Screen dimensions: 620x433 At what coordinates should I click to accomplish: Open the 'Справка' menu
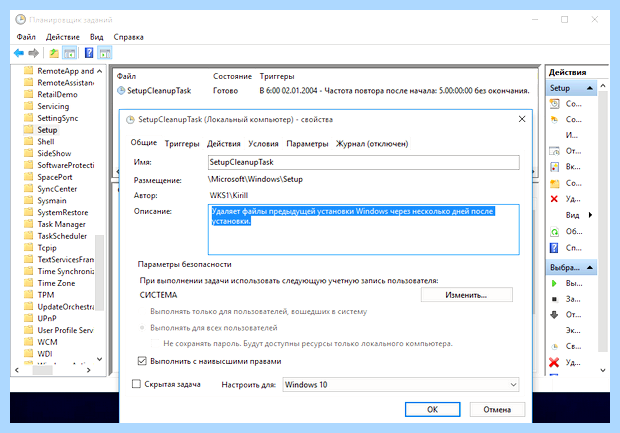pos(129,37)
